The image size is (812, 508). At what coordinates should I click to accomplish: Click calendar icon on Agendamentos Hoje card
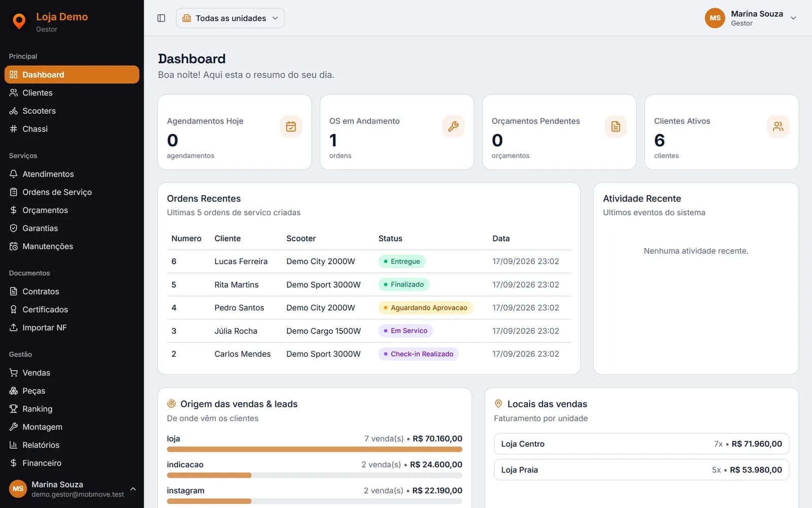291,126
